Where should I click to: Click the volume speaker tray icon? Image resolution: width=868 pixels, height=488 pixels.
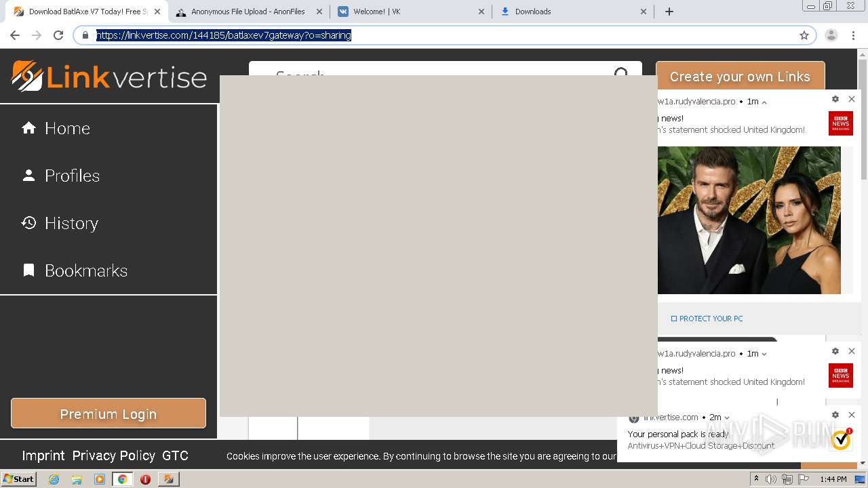[x=771, y=479]
